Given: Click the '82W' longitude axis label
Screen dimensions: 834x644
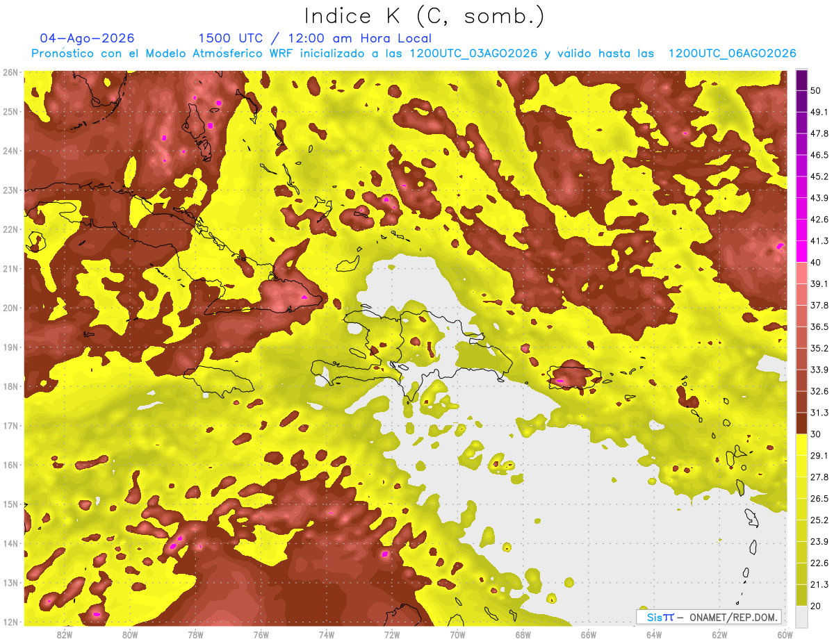Looking at the screenshot, I should (65, 634).
